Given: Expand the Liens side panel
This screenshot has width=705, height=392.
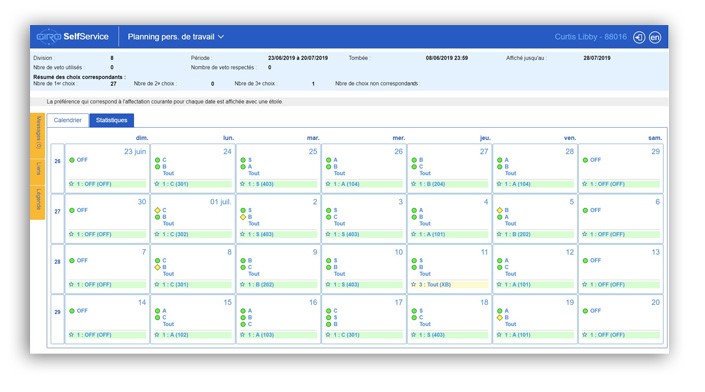Looking at the screenshot, I should pyautogui.click(x=38, y=169).
